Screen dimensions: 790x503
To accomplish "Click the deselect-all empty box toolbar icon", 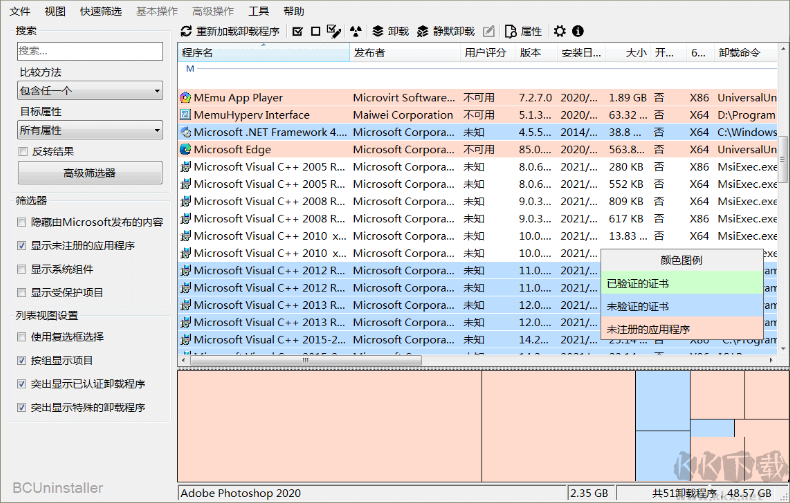I will click(315, 31).
